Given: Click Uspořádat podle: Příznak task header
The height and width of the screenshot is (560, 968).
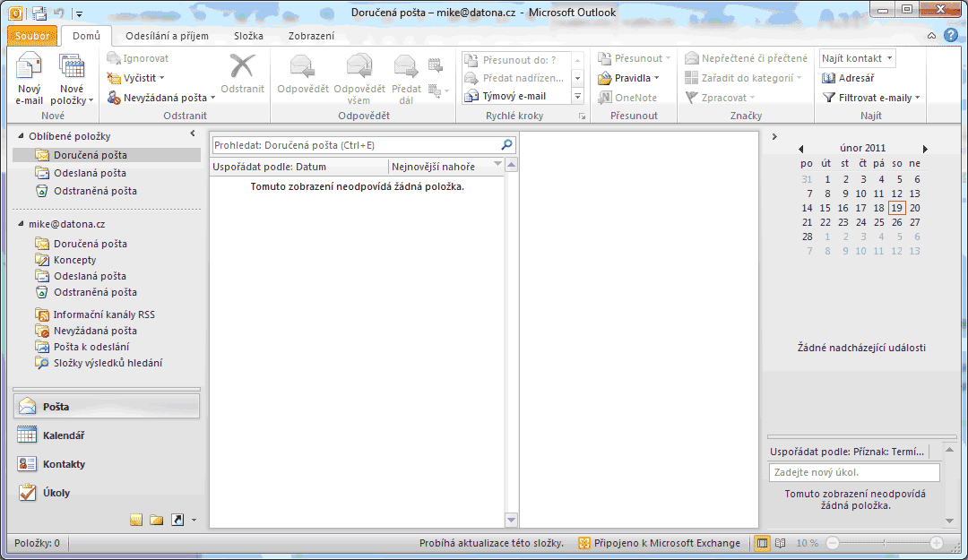Looking at the screenshot, I should (x=848, y=452).
